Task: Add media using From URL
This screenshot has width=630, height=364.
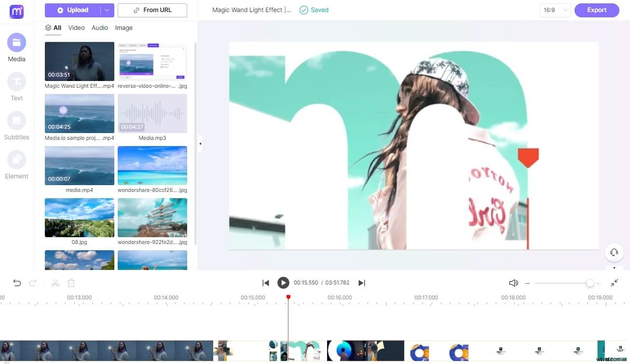Action: click(152, 10)
